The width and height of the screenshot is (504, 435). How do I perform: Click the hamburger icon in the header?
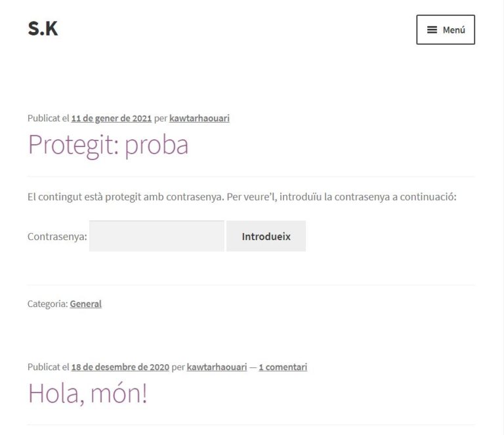432,30
